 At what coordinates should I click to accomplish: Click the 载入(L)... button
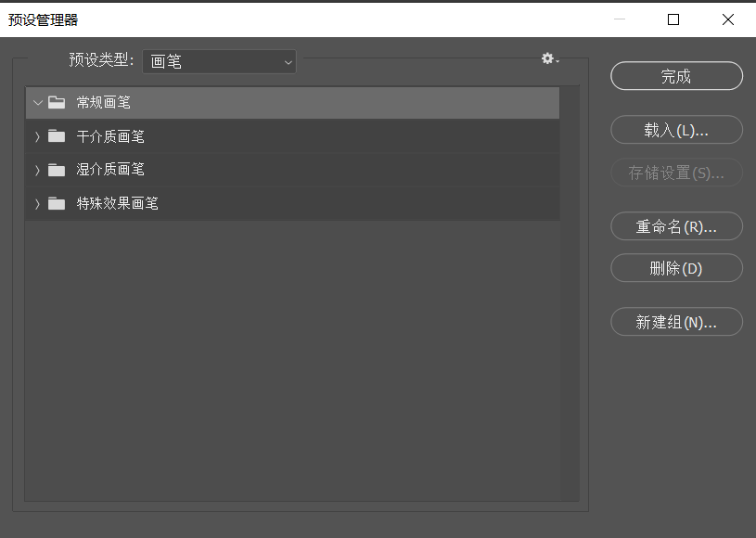coord(676,130)
